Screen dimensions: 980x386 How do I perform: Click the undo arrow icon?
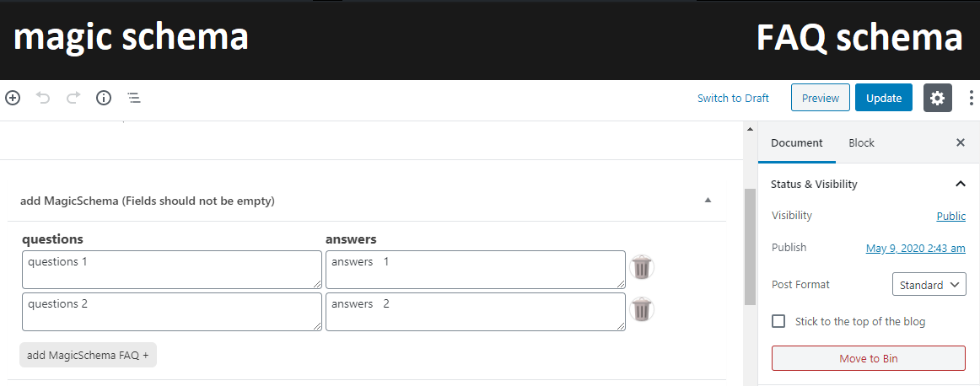[42, 98]
